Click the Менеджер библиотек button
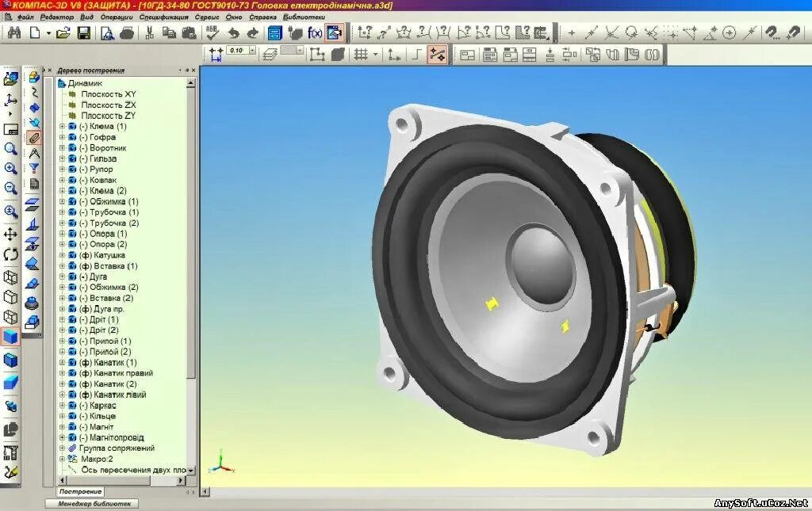 [92, 504]
